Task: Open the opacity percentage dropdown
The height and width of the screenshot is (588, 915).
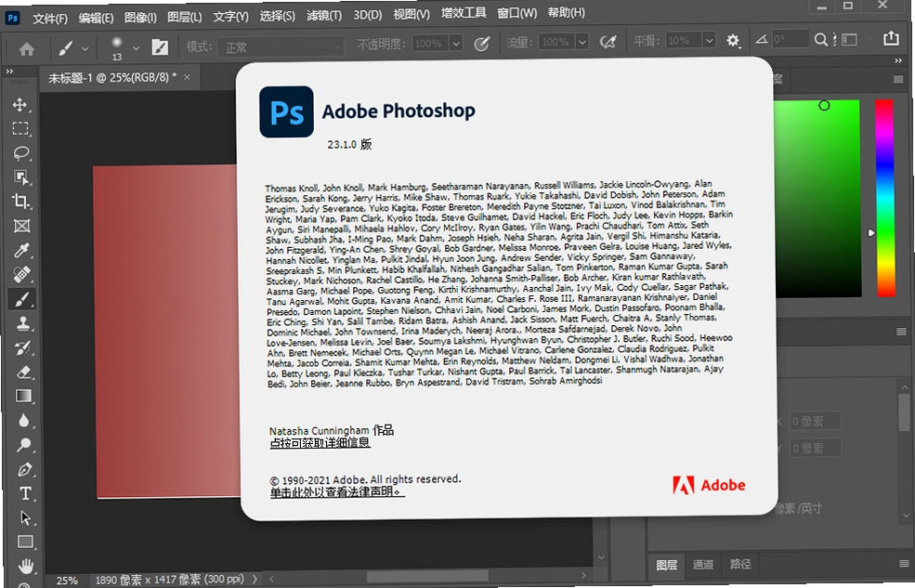Action: 456,43
